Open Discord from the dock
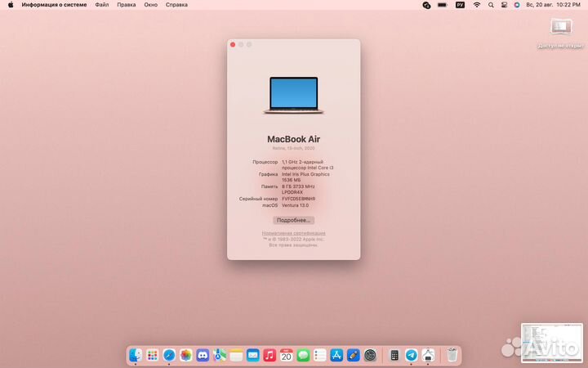This screenshot has height=368, width=588. (x=203, y=355)
